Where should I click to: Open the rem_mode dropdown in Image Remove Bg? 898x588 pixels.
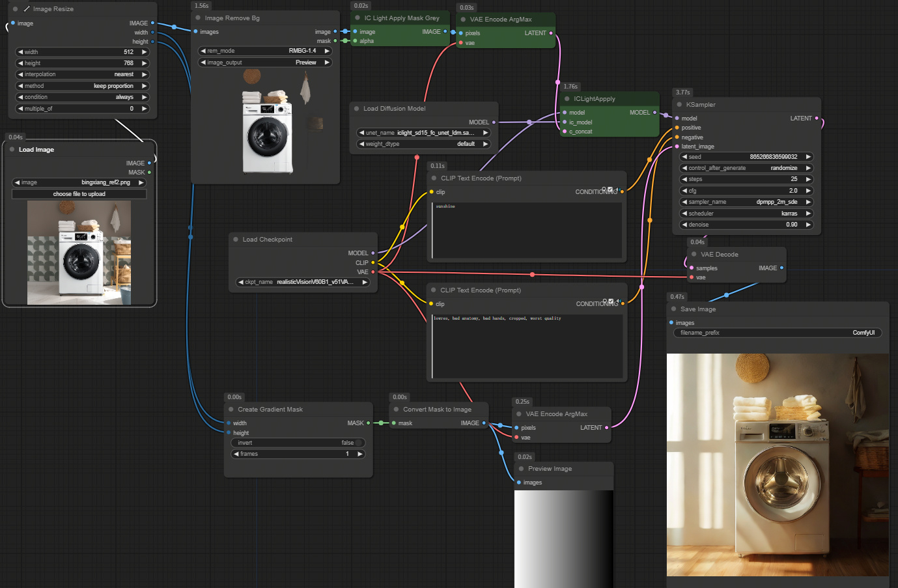point(264,50)
